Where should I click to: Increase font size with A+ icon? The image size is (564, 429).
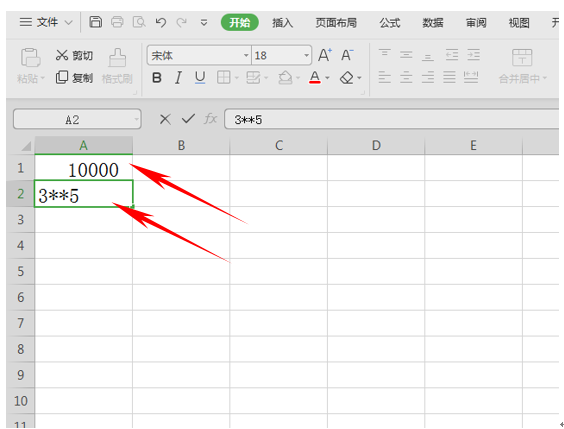click(325, 55)
